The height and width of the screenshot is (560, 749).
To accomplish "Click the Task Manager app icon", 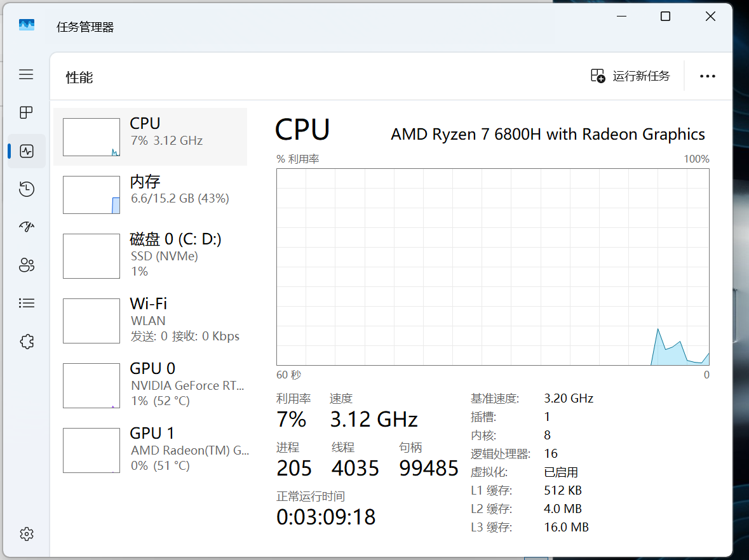I will 27,25.
